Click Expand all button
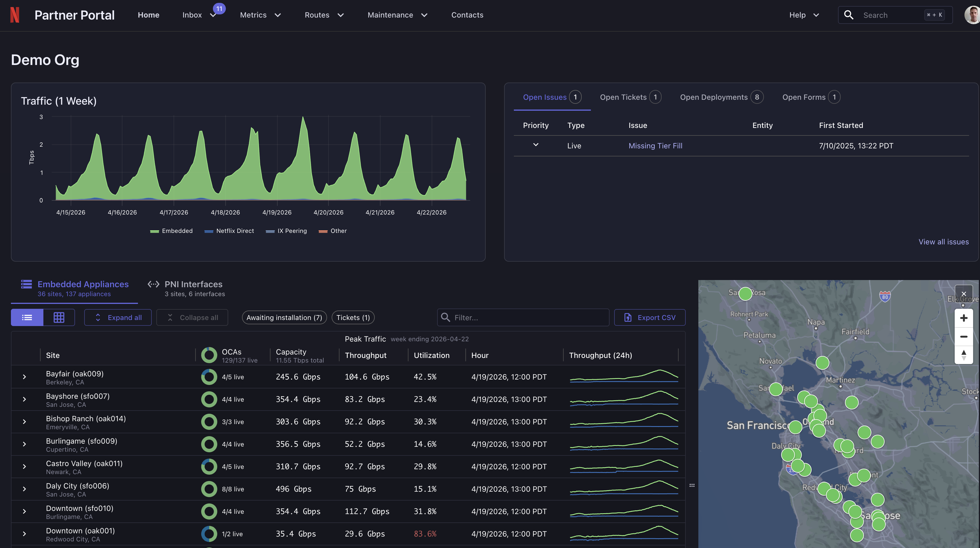 point(118,317)
